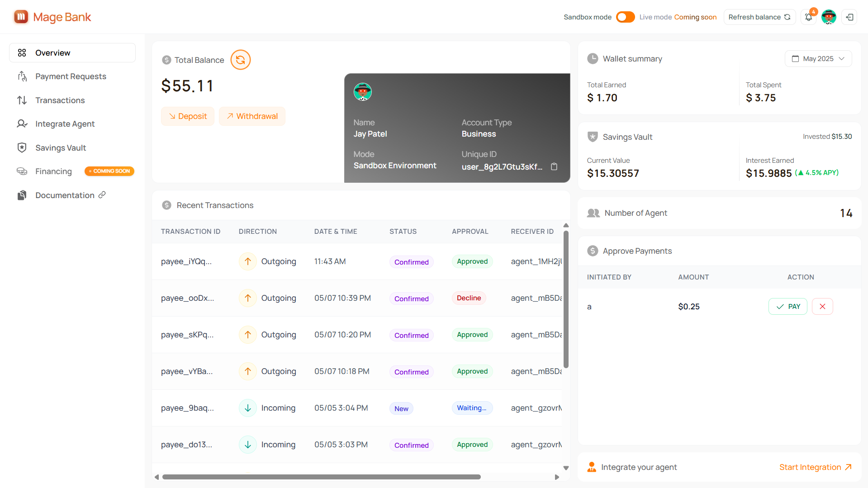The image size is (868, 488).
Task: Toggle the Sandbox mode switch
Action: pyautogui.click(x=626, y=17)
